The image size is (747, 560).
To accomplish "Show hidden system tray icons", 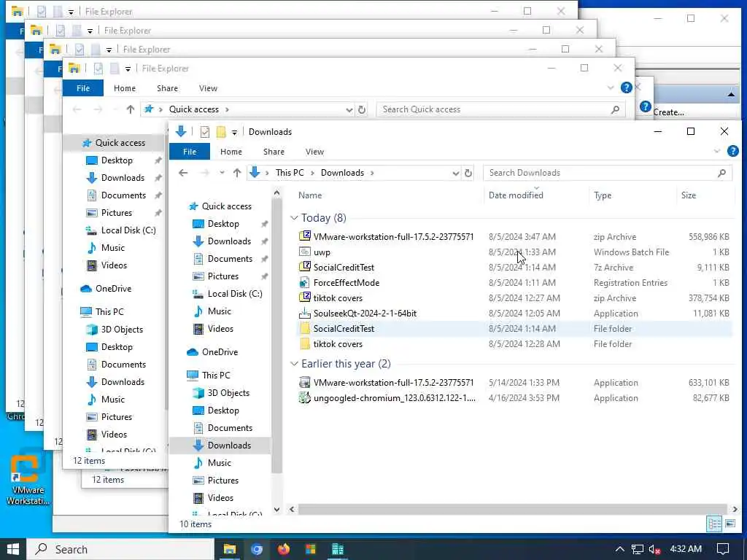I will pyautogui.click(x=619, y=550).
